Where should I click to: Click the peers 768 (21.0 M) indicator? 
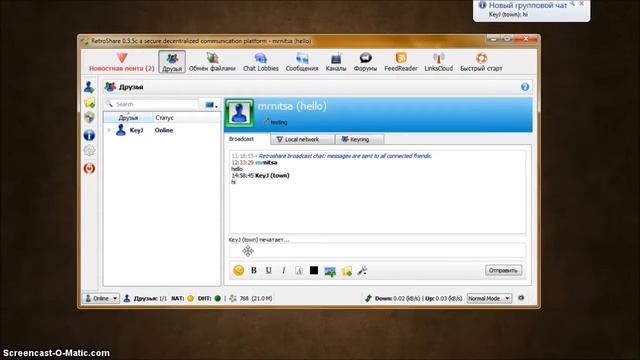(x=251, y=298)
